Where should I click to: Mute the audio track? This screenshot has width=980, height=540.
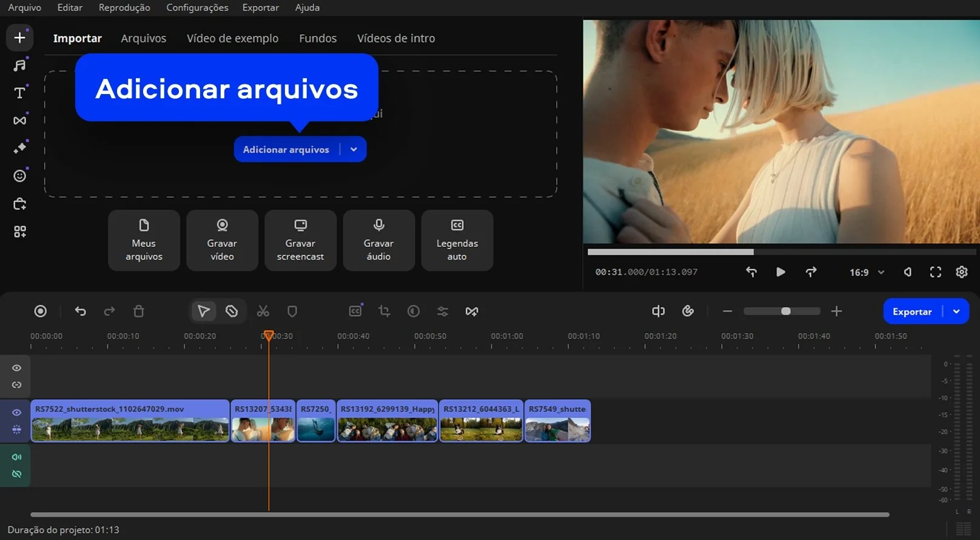click(x=16, y=457)
